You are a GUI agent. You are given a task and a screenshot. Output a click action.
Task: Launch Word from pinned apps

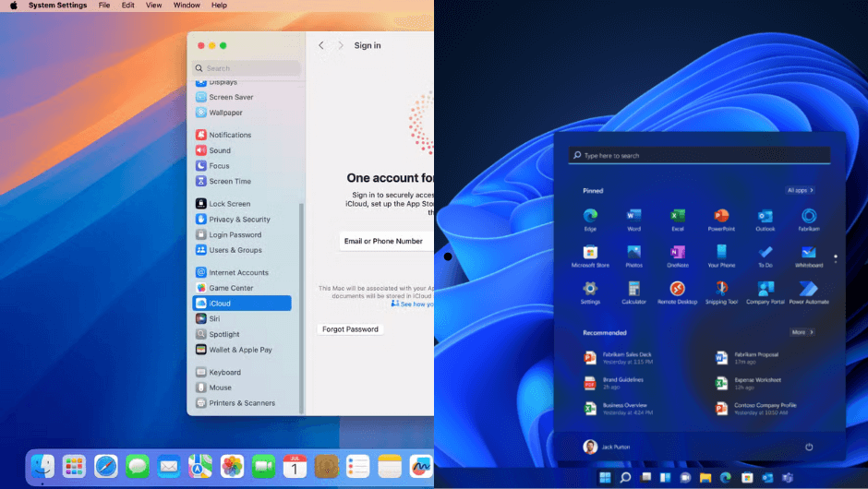pos(633,220)
